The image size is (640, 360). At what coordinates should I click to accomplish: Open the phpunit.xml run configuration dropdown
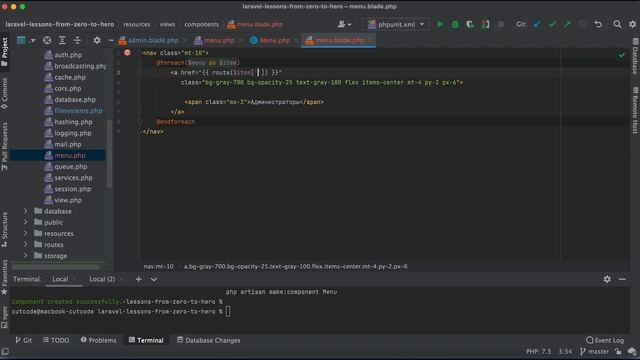coord(396,24)
